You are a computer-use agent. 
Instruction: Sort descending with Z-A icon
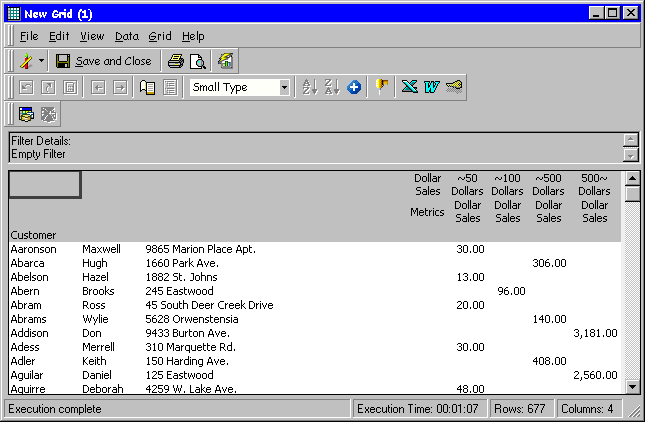coord(332,87)
